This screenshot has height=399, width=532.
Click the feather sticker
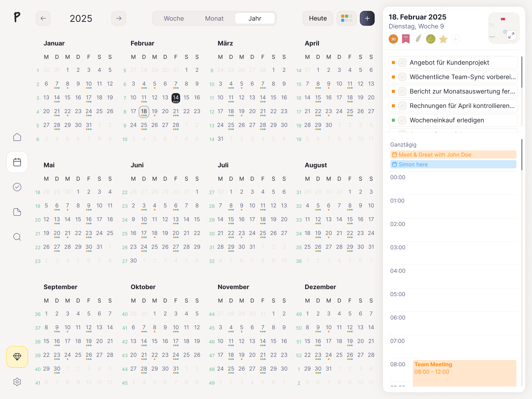(x=418, y=39)
